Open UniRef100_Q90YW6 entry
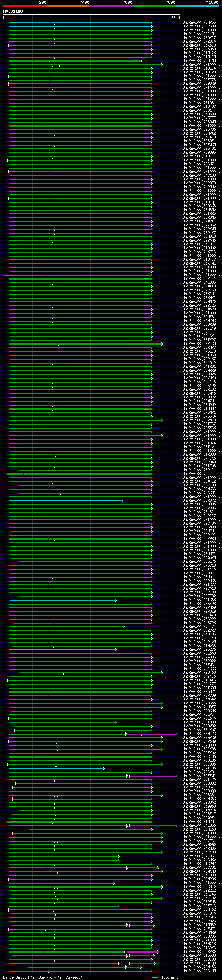Screen dimensions: 222x980 (199, 130)
